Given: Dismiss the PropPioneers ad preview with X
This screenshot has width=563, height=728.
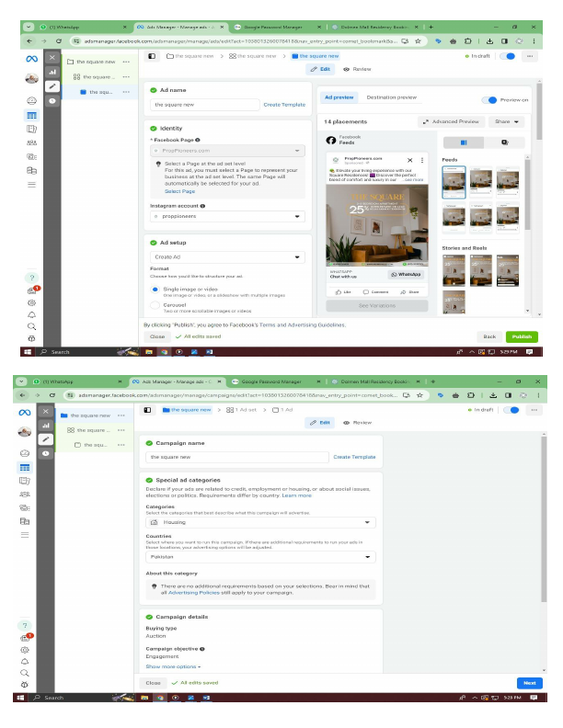Looking at the screenshot, I should [409, 160].
